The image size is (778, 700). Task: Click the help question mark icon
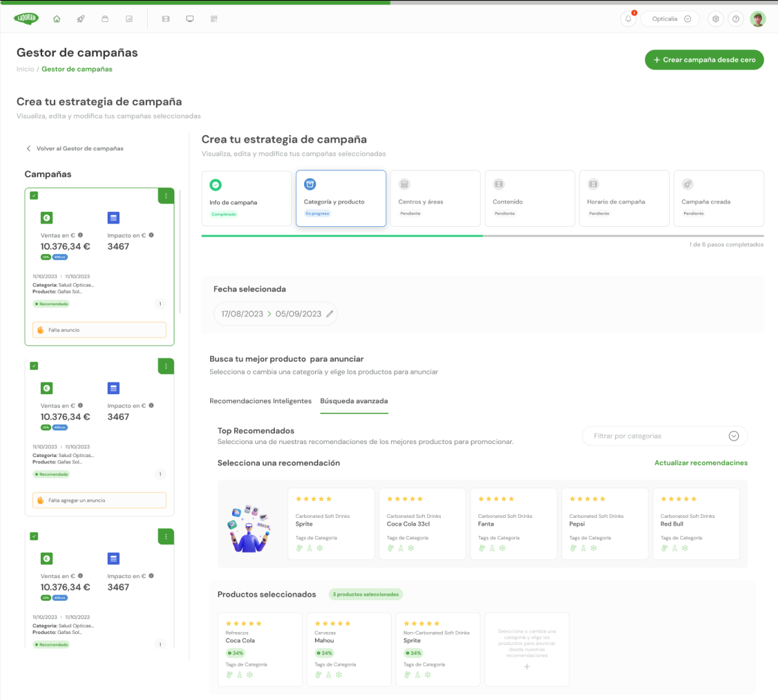(736, 19)
